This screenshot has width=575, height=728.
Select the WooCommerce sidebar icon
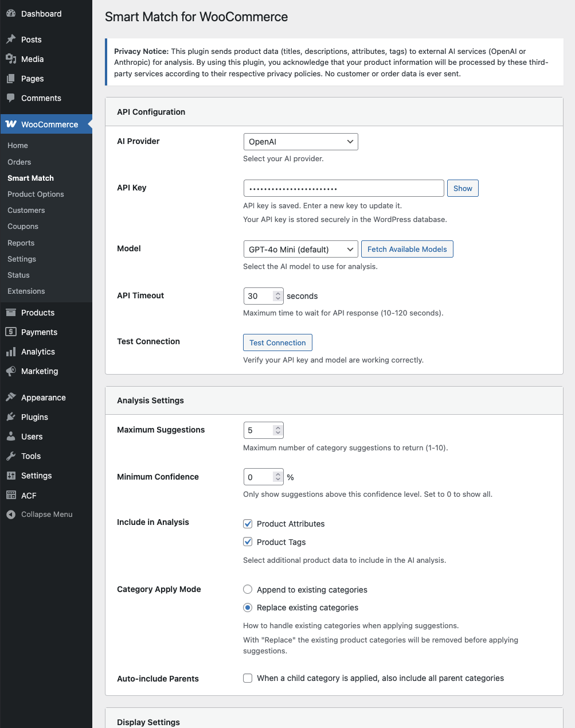10,124
